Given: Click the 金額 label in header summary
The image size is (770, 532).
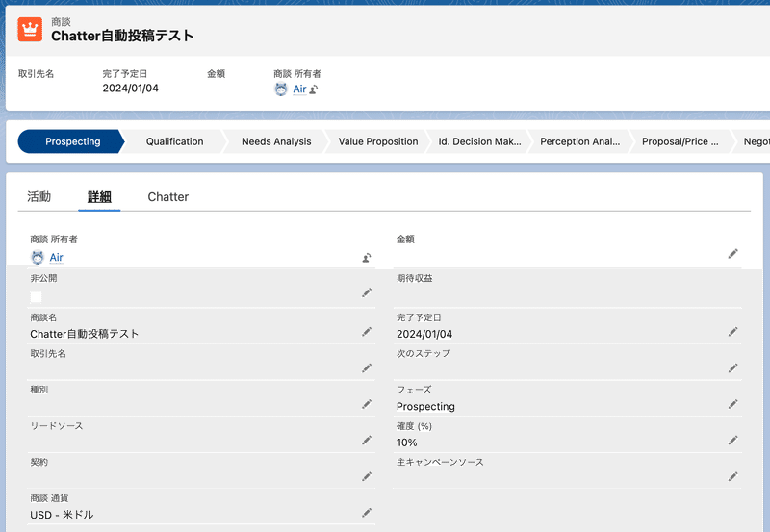Looking at the screenshot, I should click(216, 74).
